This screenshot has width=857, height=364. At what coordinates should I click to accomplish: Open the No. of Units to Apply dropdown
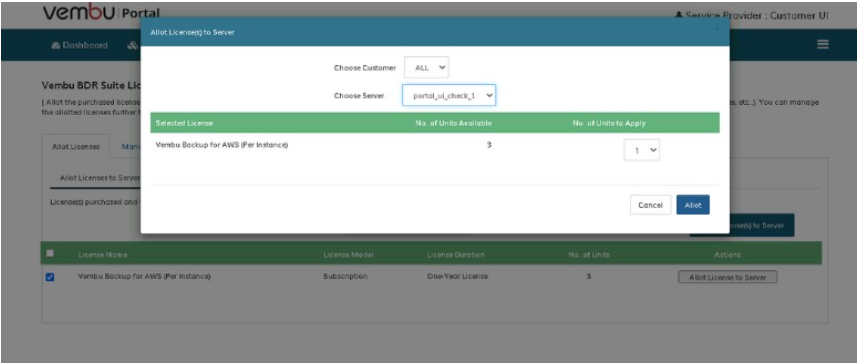coord(642,150)
